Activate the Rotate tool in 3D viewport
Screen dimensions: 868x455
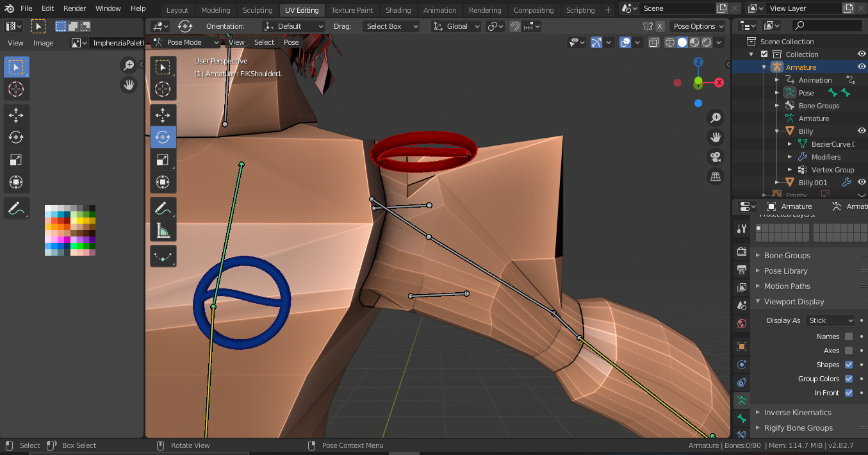[163, 137]
